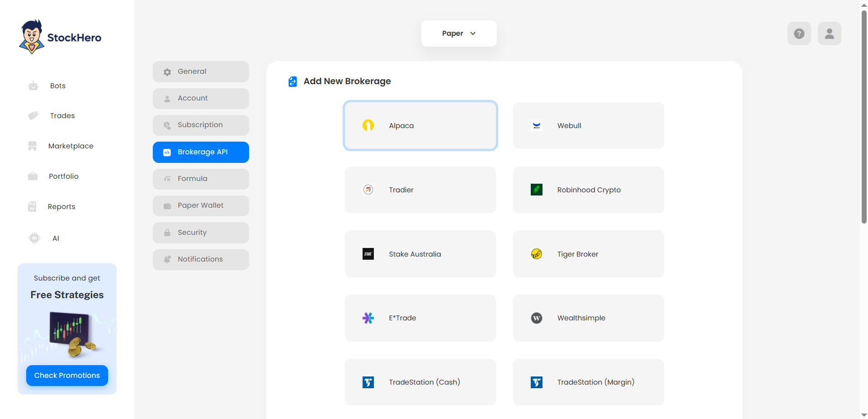
Task: Click the Check Promotions button
Action: [x=67, y=376]
